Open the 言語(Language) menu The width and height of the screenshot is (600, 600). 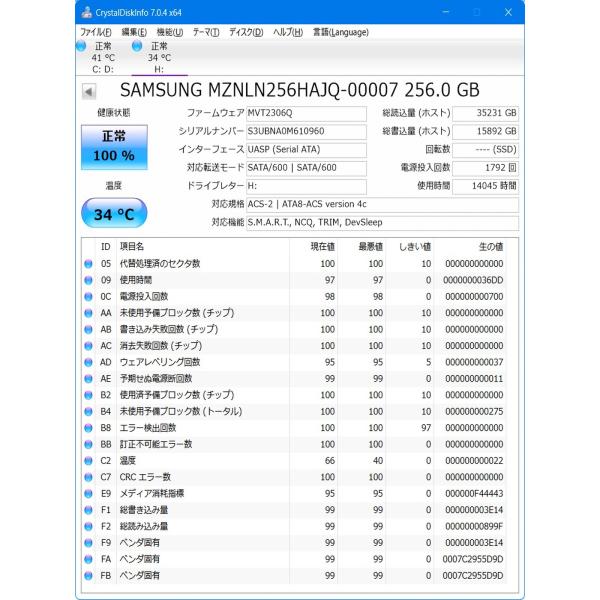pyautogui.click(x=341, y=32)
